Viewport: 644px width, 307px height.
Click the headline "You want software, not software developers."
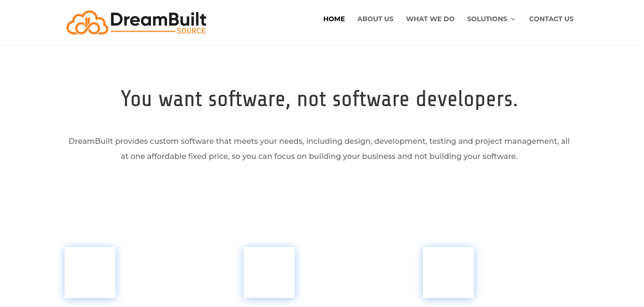click(319, 99)
